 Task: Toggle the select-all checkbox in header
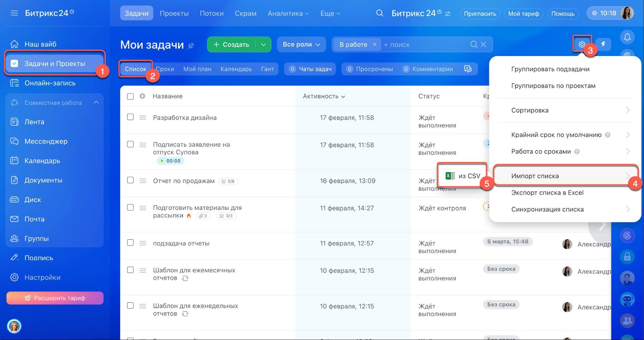[x=130, y=96]
